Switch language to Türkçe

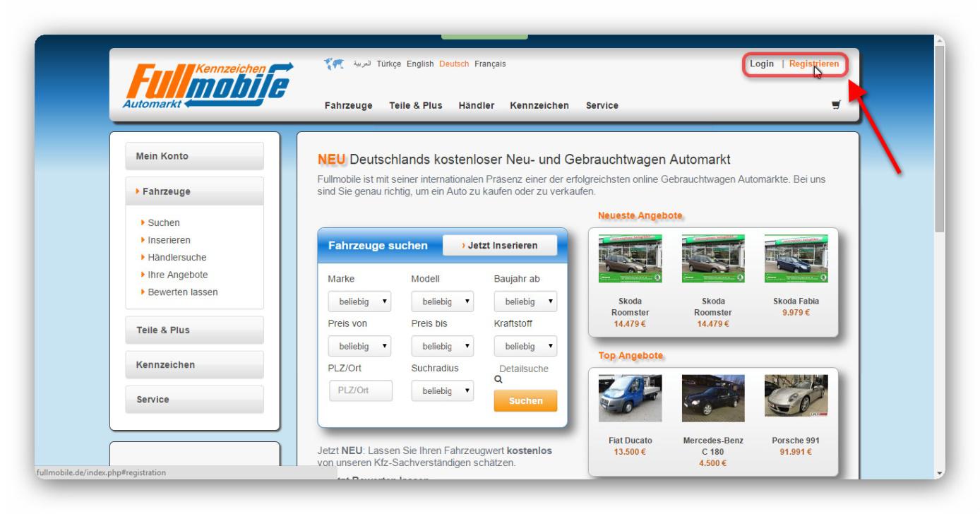389,64
